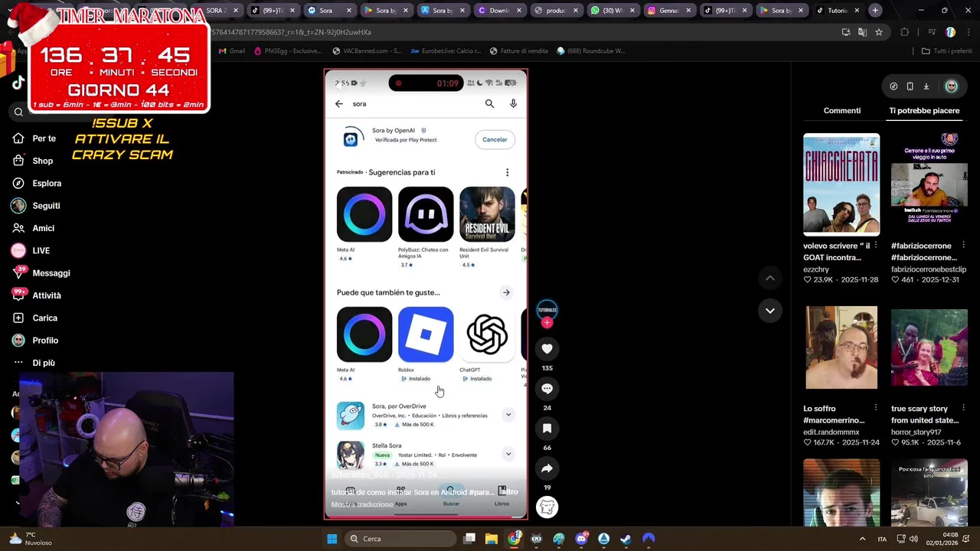This screenshot has height=551, width=980.
Task: Open Steam from the taskbar
Action: pos(626,539)
